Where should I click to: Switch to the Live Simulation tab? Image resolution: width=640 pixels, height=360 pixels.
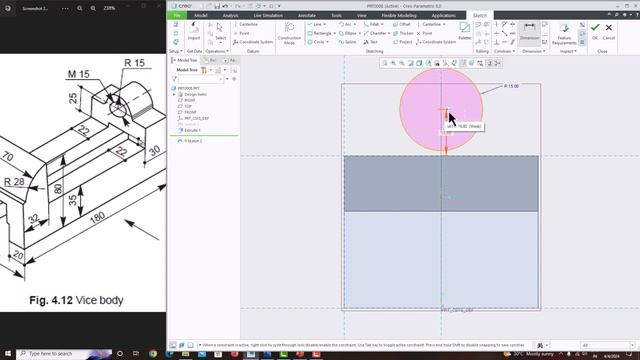coord(268,16)
